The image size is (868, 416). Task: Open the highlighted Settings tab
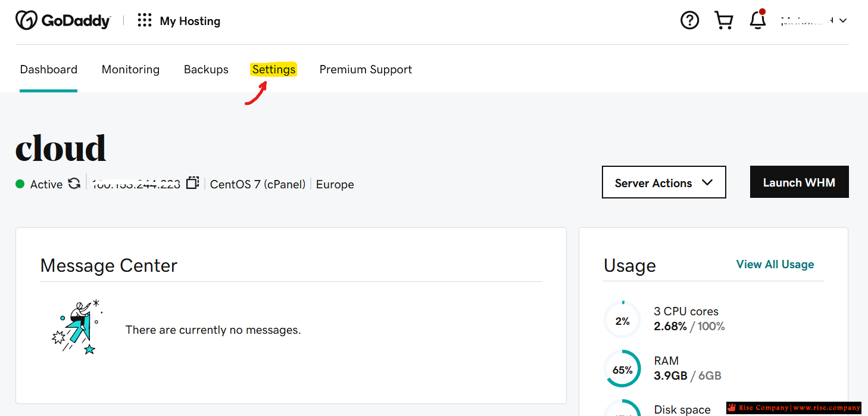click(274, 70)
